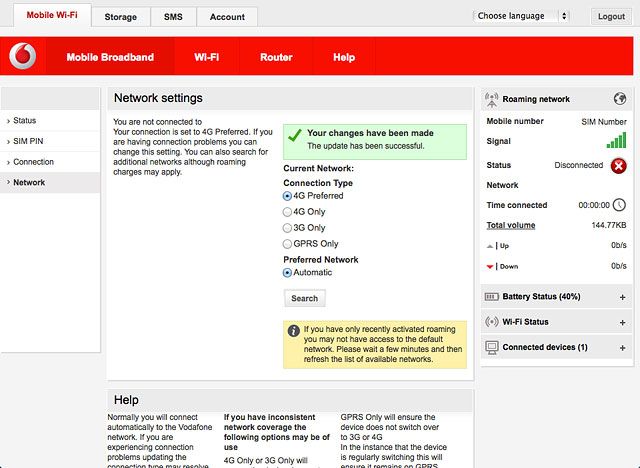Image resolution: width=640 pixels, height=468 pixels.
Task: Click the Network settings heading
Action: pyautogui.click(x=158, y=98)
